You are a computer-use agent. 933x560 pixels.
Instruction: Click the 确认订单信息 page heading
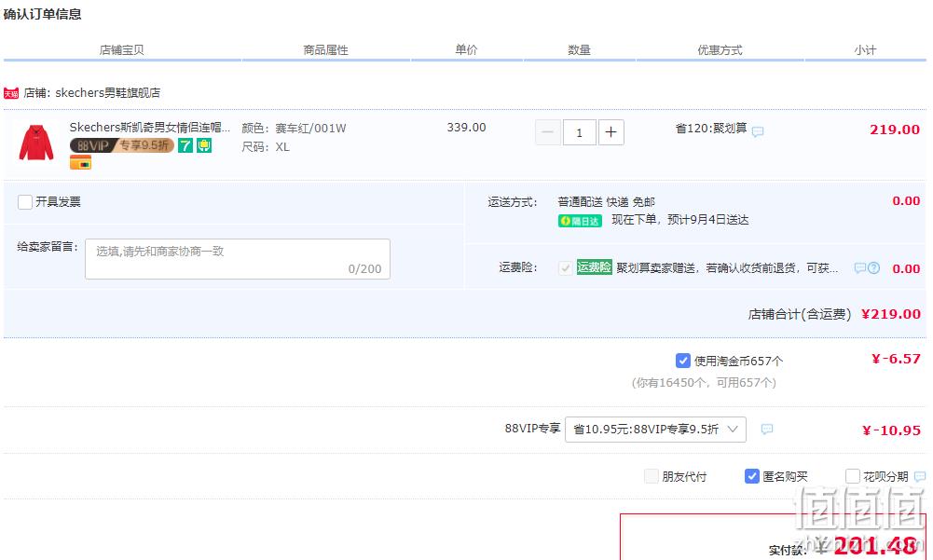(x=42, y=14)
